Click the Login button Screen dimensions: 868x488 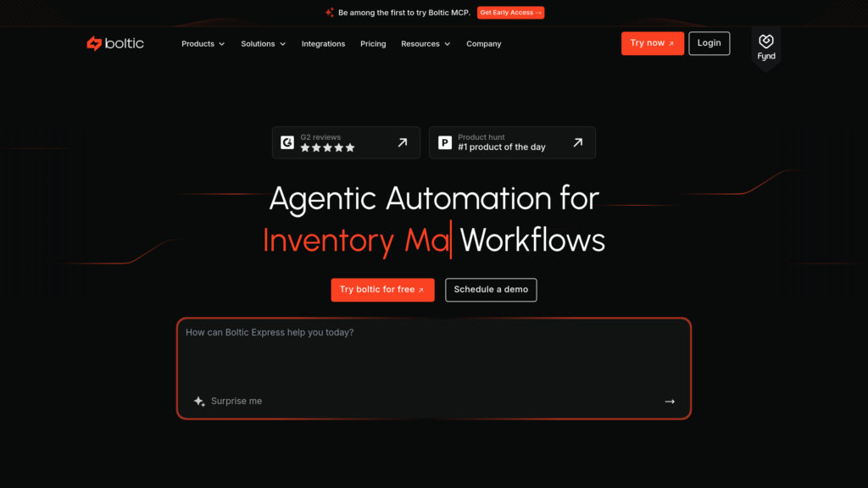click(x=709, y=43)
